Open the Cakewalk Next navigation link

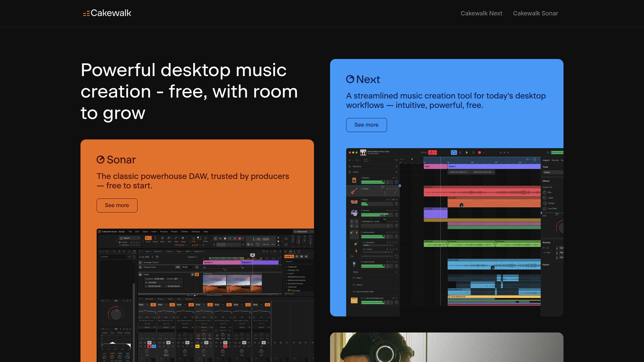tap(481, 13)
